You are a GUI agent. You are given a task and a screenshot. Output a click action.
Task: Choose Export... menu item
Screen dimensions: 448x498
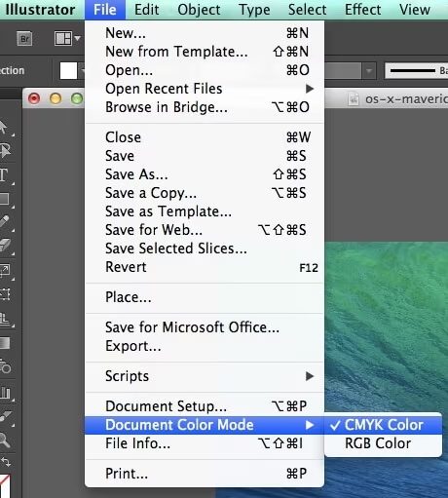point(205,346)
